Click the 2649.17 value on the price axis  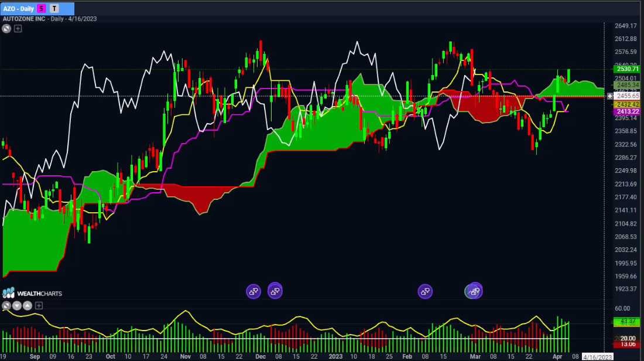click(625, 26)
